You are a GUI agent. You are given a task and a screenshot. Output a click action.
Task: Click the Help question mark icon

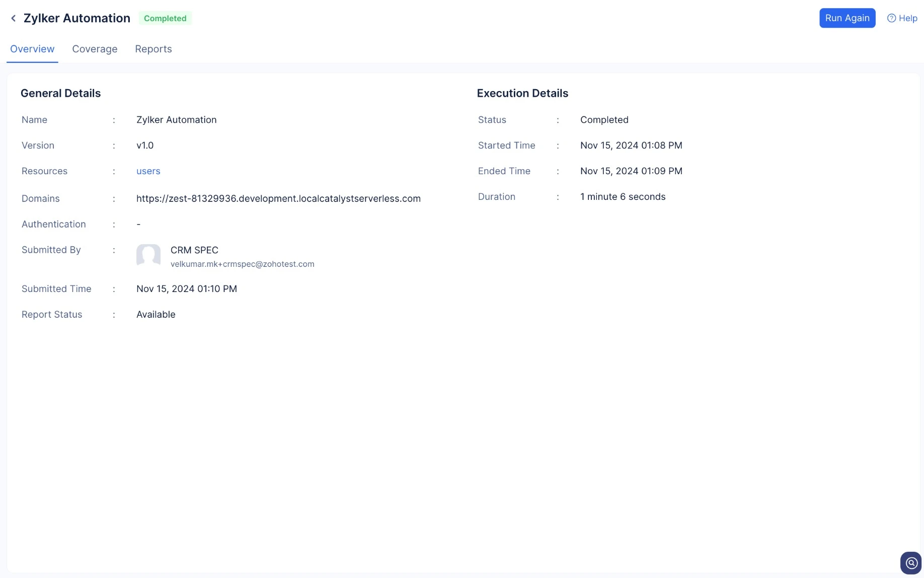891,18
